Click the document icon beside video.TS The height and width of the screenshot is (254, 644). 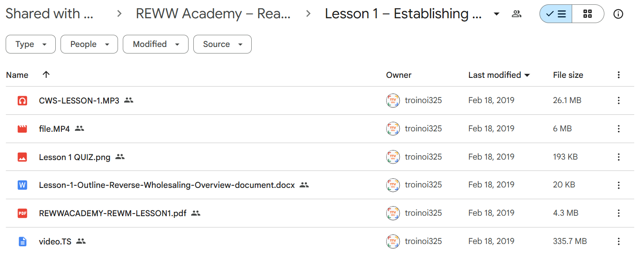point(22,241)
